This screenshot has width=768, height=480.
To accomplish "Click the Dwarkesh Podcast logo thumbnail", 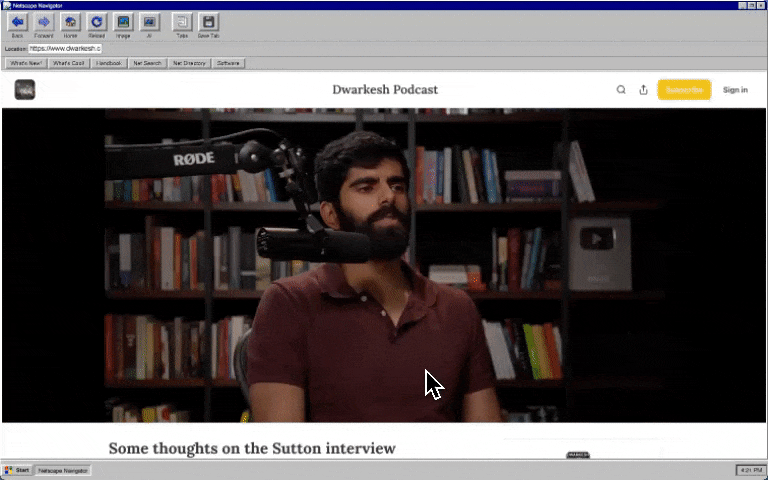I will 24,90.
